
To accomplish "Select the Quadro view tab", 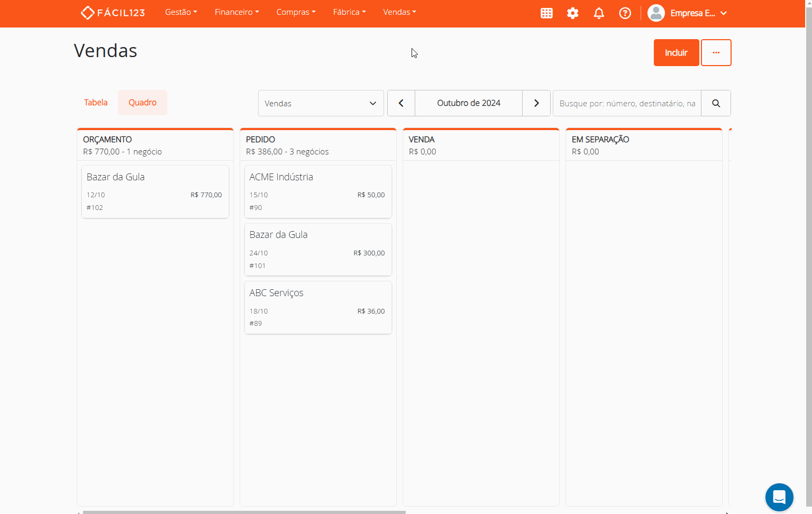I will point(142,103).
